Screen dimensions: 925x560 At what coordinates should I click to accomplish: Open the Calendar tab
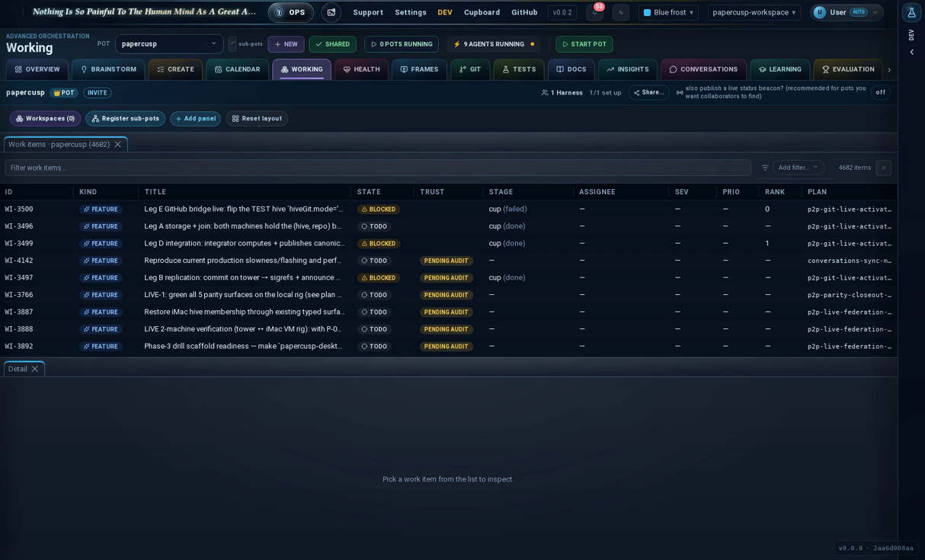click(237, 69)
